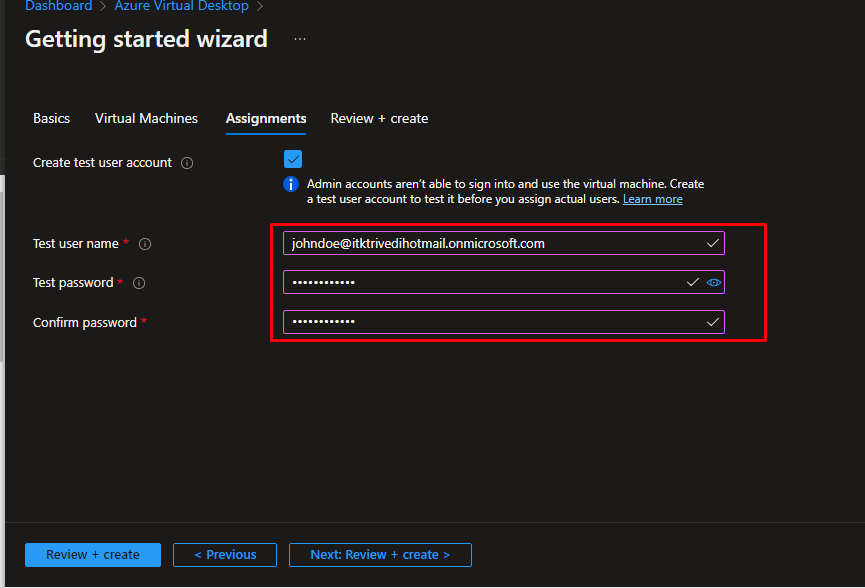The width and height of the screenshot is (865, 588).
Task: Click the Confirm password field
Action: (490, 322)
